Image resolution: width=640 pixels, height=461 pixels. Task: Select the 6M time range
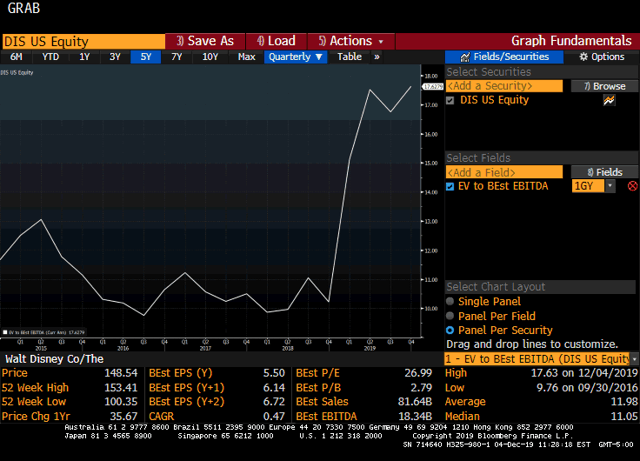pos(16,57)
